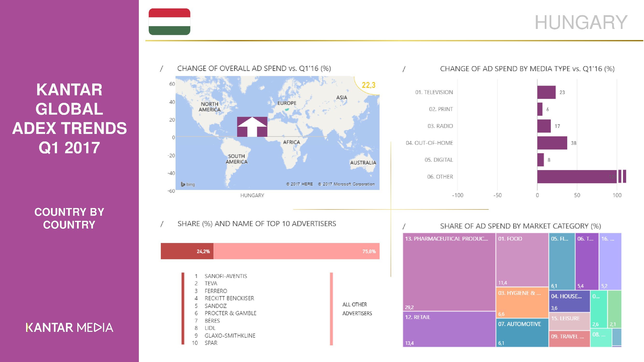
Task: Click GLAXO-SMITHKLINE in the list
Action: 230,335
